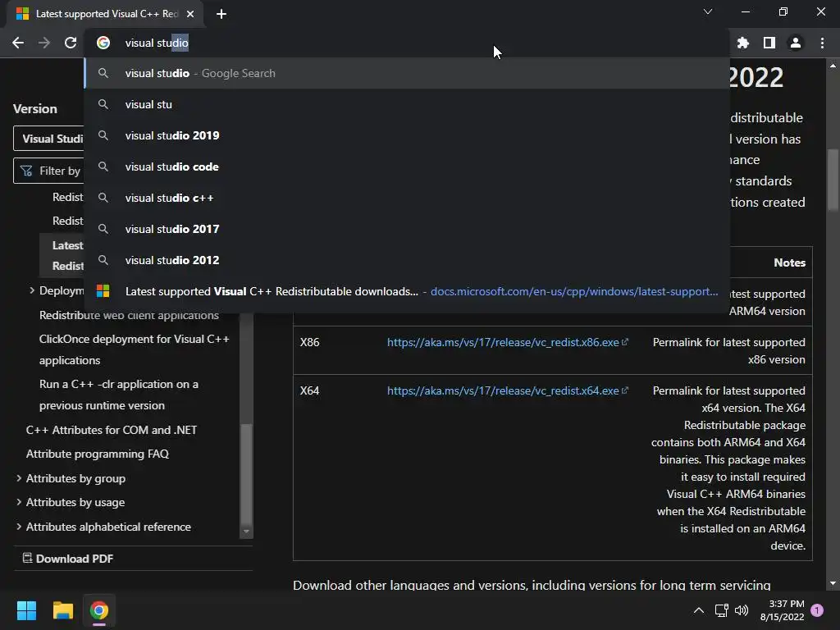Select suggestion 'visual studio code'
840x630 pixels.
click(x=407, y=167)
